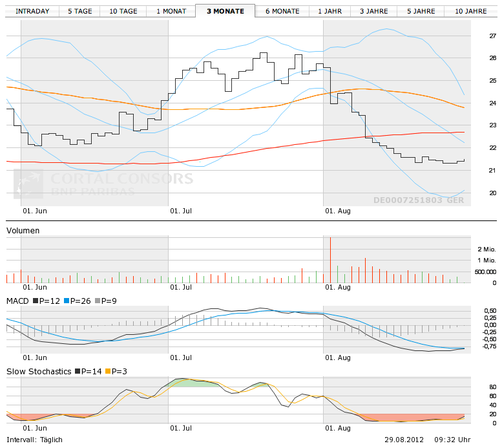
Task: Open the 3 JAHRE chart tab
Action: tap(375, 11)
